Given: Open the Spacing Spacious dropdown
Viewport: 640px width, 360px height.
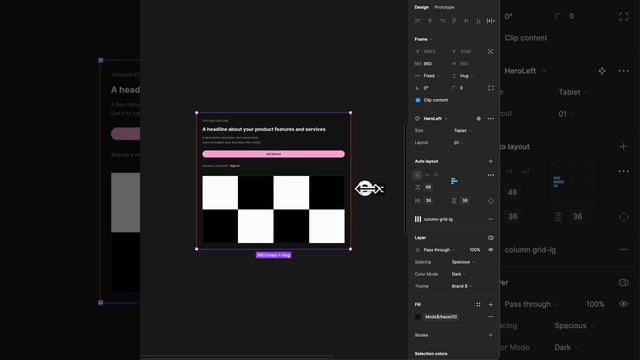Looking at the screenshot, I should pyautogui.click(x=463, y=262).
